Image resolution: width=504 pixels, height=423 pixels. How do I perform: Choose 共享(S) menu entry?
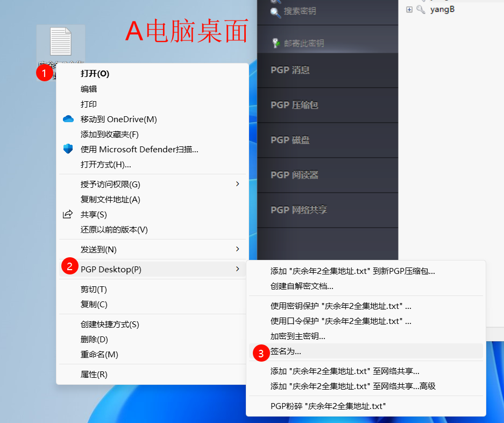pyautogui.click(x=152, y=215)
